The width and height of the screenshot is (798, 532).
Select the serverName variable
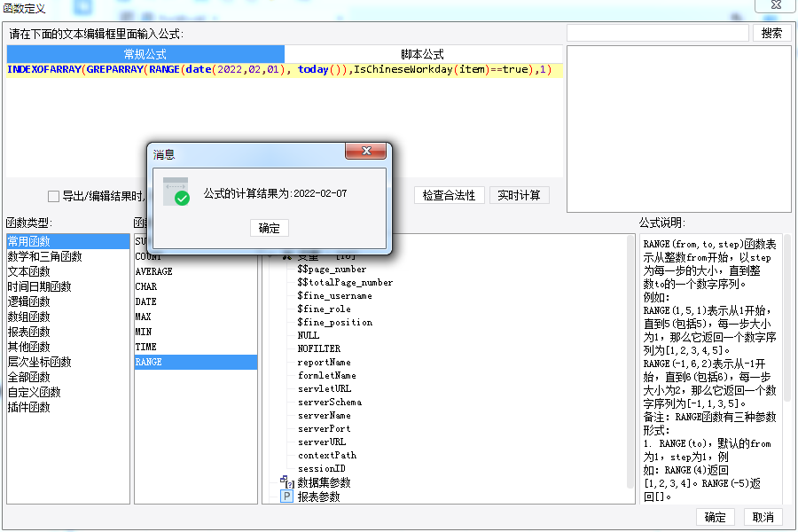tap(325, 416)
